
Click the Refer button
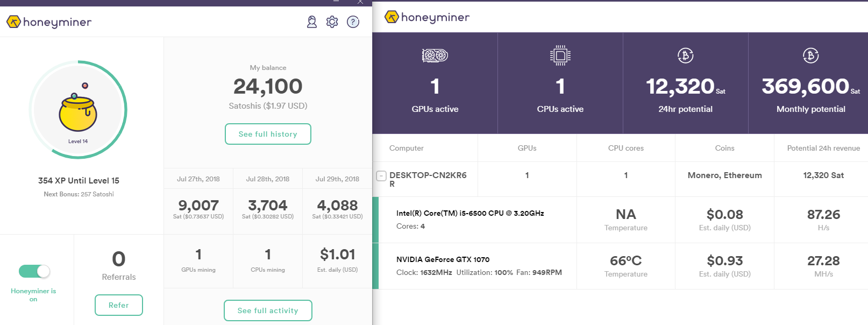(x=119, y=305)
